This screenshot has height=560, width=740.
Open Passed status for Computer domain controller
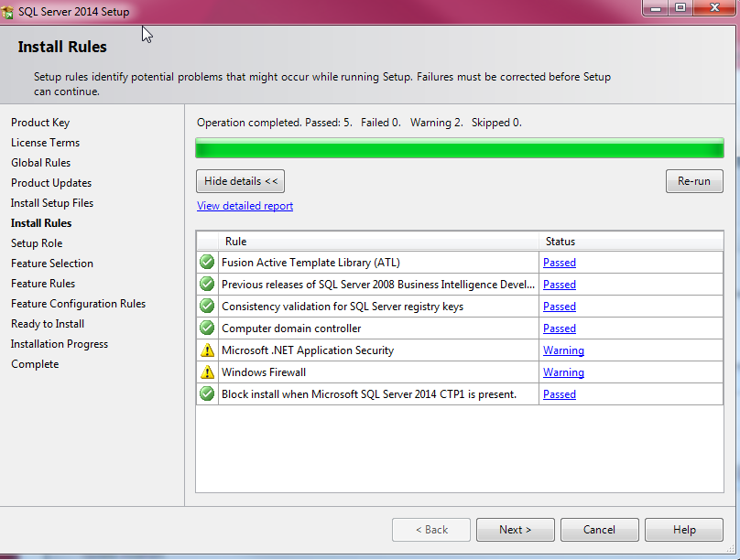560,328
